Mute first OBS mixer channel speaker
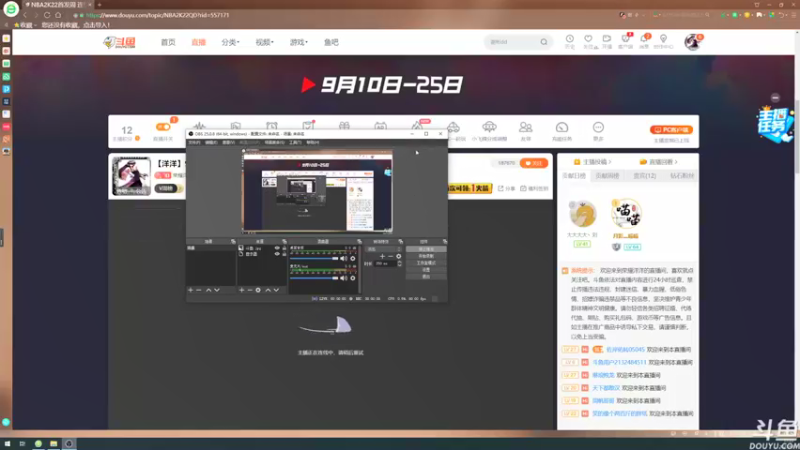The height and width of the screenshot is (450, 800). click(344, 259)
